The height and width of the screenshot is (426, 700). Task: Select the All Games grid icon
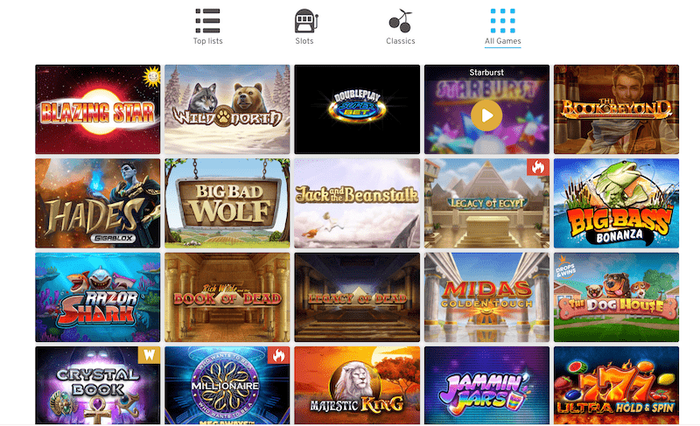coord(503,21)
